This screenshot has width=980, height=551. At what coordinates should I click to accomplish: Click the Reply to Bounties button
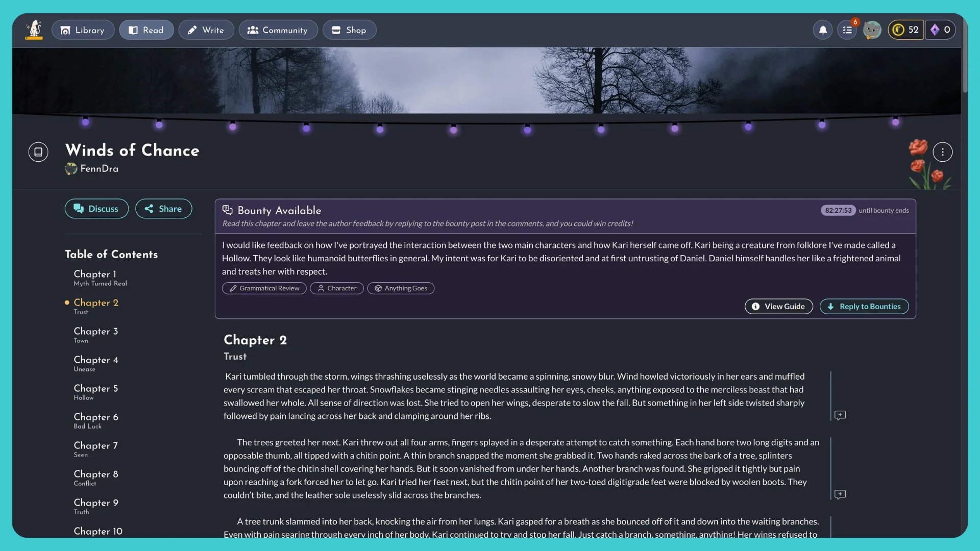(864, 307)
